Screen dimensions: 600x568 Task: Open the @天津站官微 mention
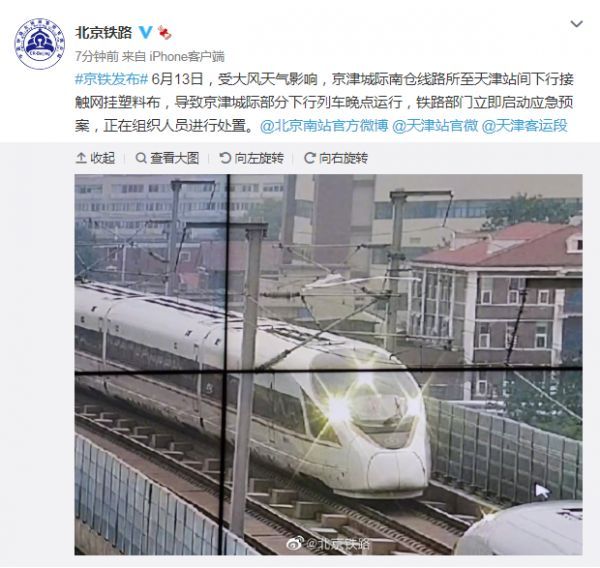point(435,126)
